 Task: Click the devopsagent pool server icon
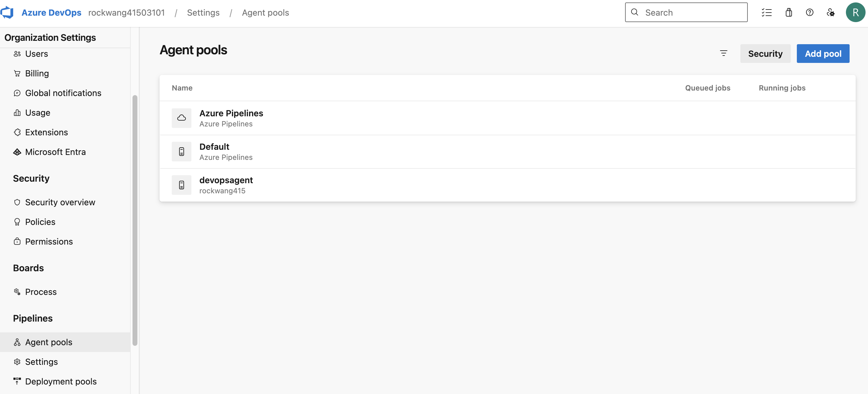pyautogui.click(x=181, y=185)
